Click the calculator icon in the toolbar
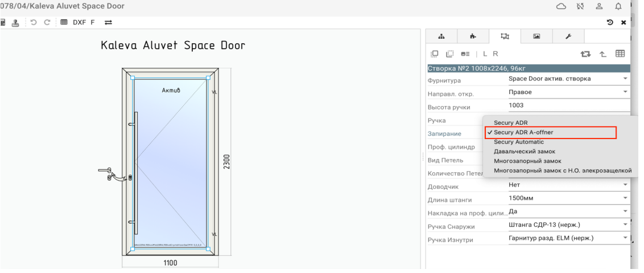Image resolution: width=644 pixels, height=273 pixels. point(2,22)
